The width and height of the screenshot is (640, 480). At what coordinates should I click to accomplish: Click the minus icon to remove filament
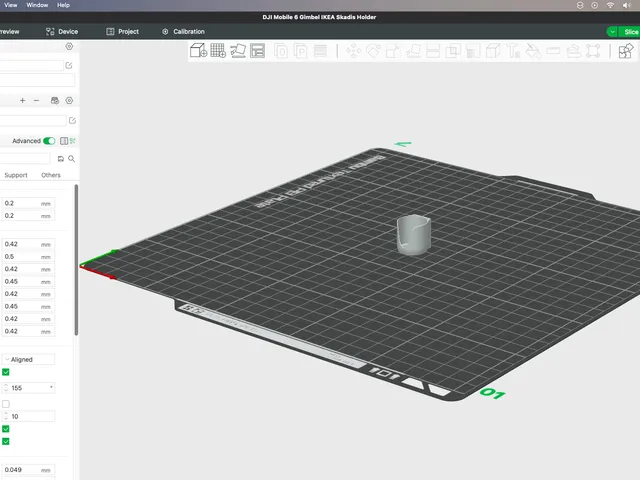[36, 100]
